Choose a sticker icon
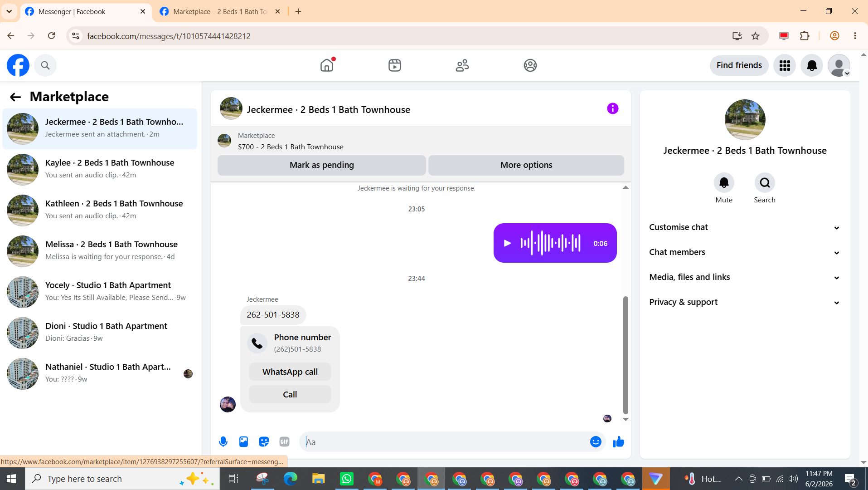868x490 pixels. click(264, 441)
